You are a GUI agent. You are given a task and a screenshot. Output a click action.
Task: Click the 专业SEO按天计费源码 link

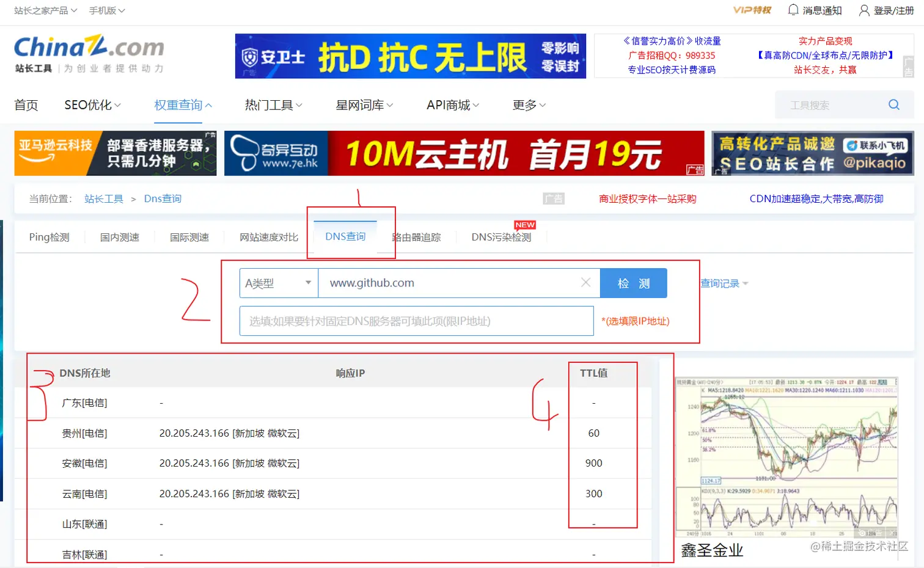672,70
